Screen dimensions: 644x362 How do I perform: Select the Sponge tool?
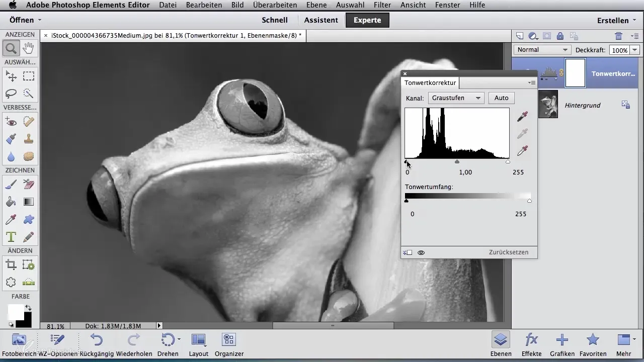(29, 156)
